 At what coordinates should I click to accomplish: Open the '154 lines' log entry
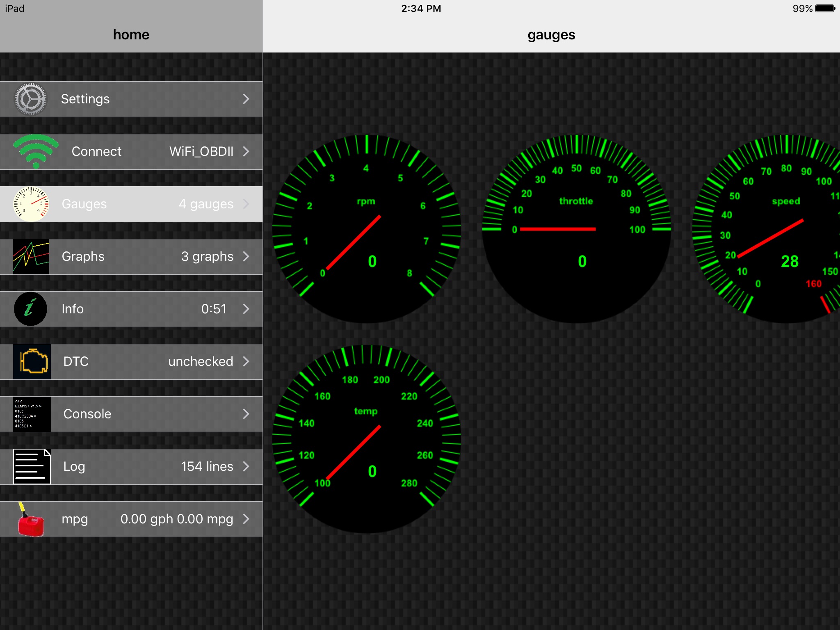coord(207,466)
